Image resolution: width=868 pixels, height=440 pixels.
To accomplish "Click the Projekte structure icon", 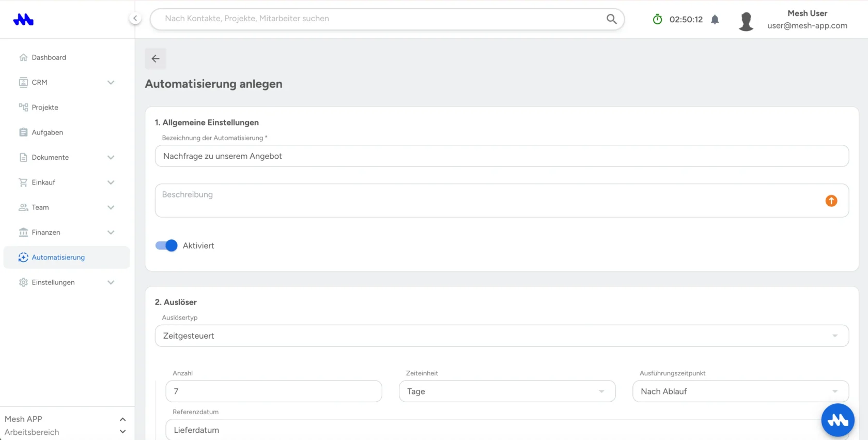I will pyautogui.click(x=23, y=108).
